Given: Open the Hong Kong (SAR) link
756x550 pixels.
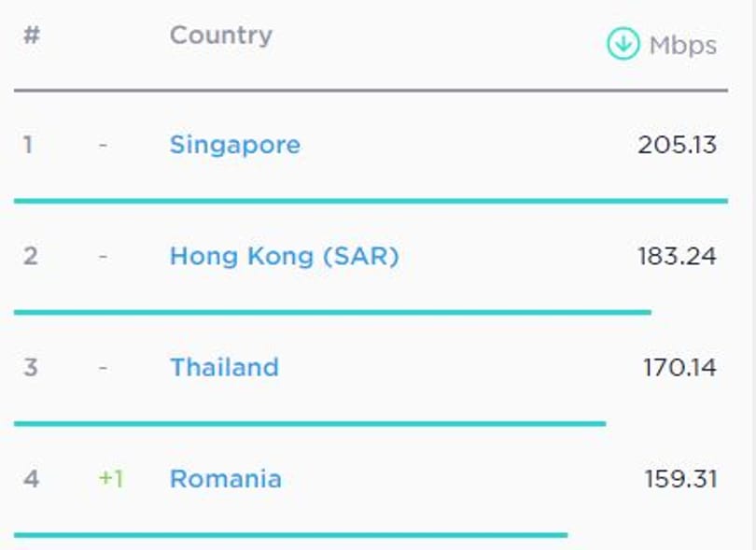Looking at the screenshot, I should point(285,256).
